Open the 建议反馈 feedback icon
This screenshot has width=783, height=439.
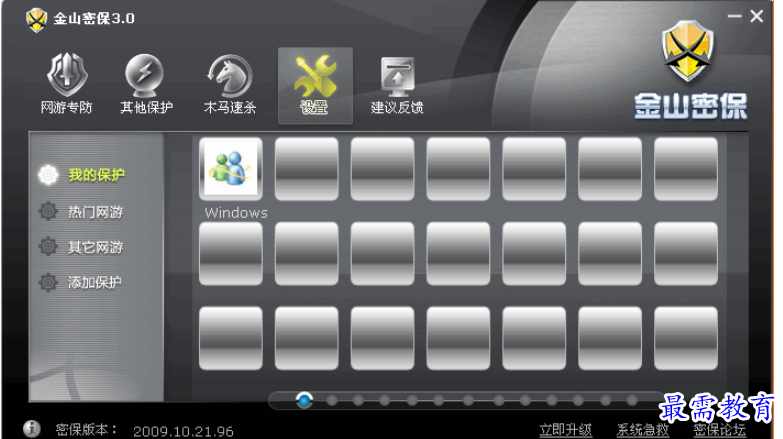397,76
